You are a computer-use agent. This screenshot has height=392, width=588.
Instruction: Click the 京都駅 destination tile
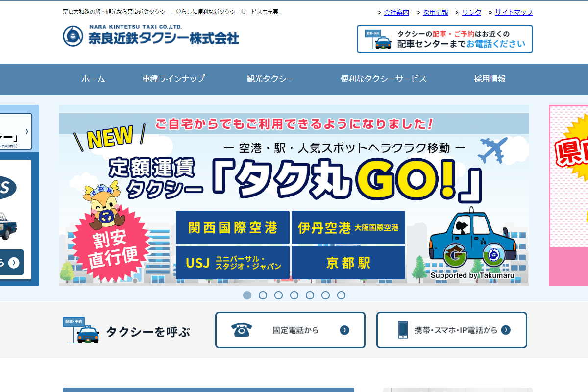348,263
